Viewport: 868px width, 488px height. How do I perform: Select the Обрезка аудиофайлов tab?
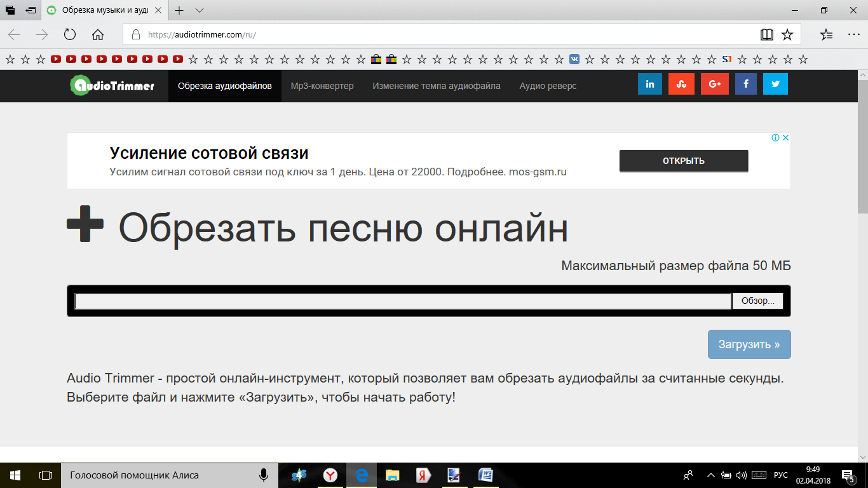tap(225, 86)
